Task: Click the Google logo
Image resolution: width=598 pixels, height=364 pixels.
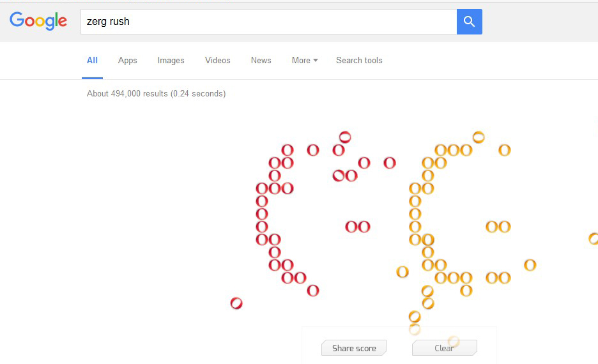Action: pyautogui.click(x=38, y=21)
